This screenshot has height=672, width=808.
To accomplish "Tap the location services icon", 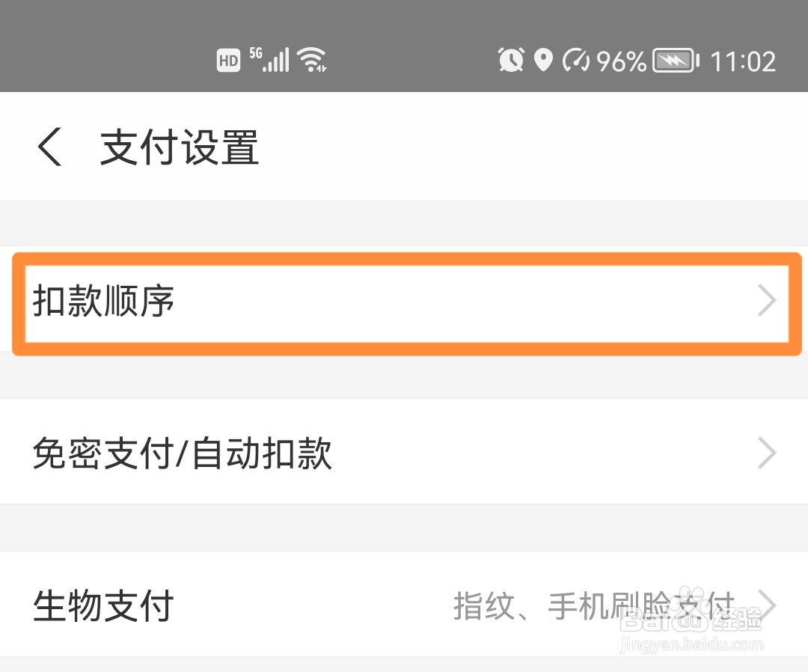I will pos(544,58).
